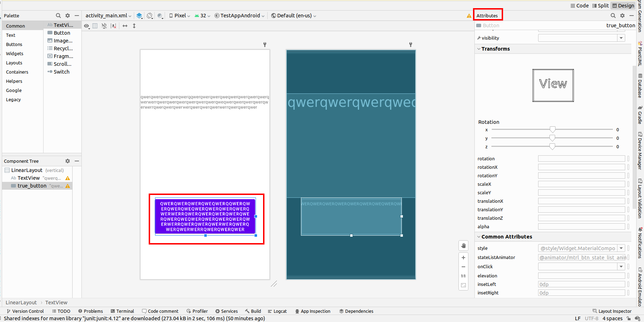Adjust Rotation x slider
The height and width of the screenshot is (322, 644).
point(552,130)
